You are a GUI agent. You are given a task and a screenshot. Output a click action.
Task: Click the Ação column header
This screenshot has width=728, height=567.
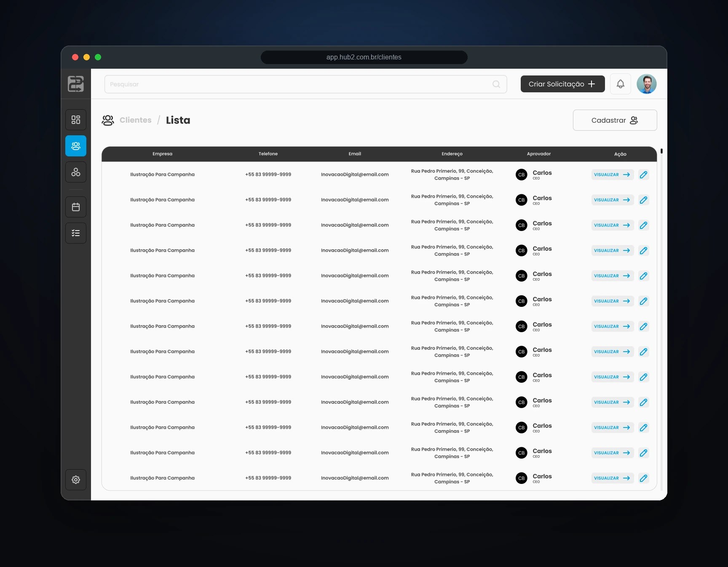(x=620, y=154)
